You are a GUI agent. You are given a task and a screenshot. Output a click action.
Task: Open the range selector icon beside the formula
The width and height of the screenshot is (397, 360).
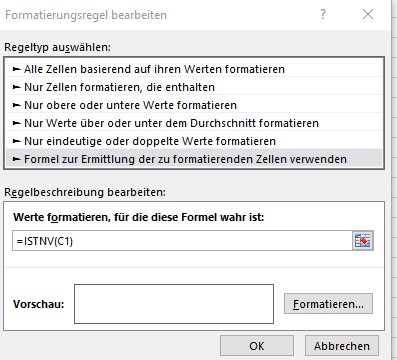pyautogui.click(x=363, y=241)
